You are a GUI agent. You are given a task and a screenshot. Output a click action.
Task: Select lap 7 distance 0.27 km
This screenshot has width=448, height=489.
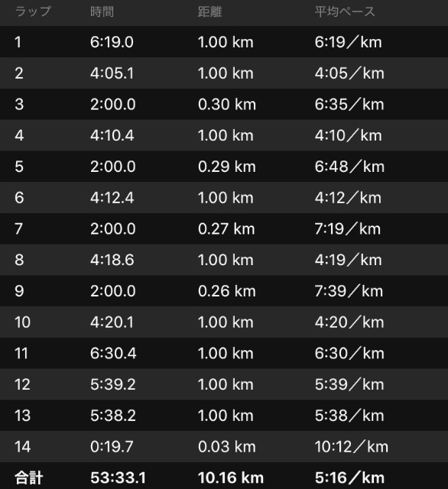point(226,229)
